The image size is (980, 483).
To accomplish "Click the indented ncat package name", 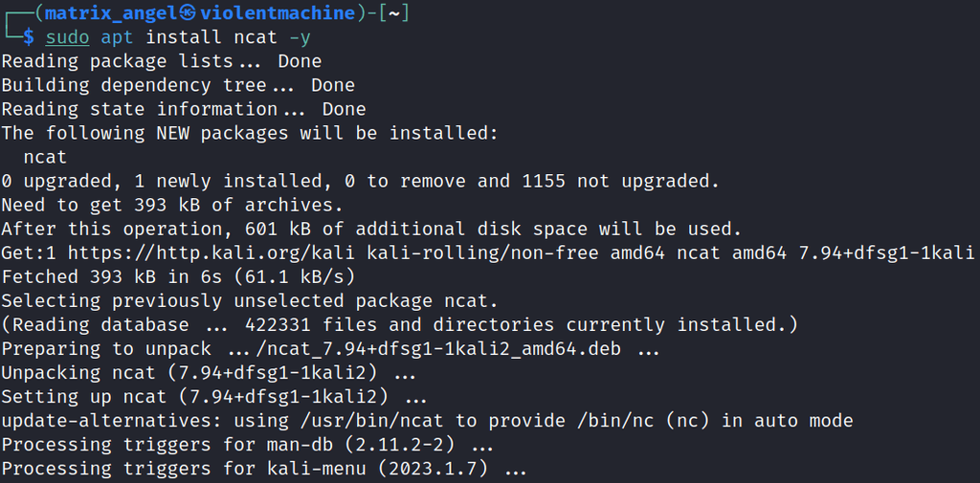I will coord(45,157).
